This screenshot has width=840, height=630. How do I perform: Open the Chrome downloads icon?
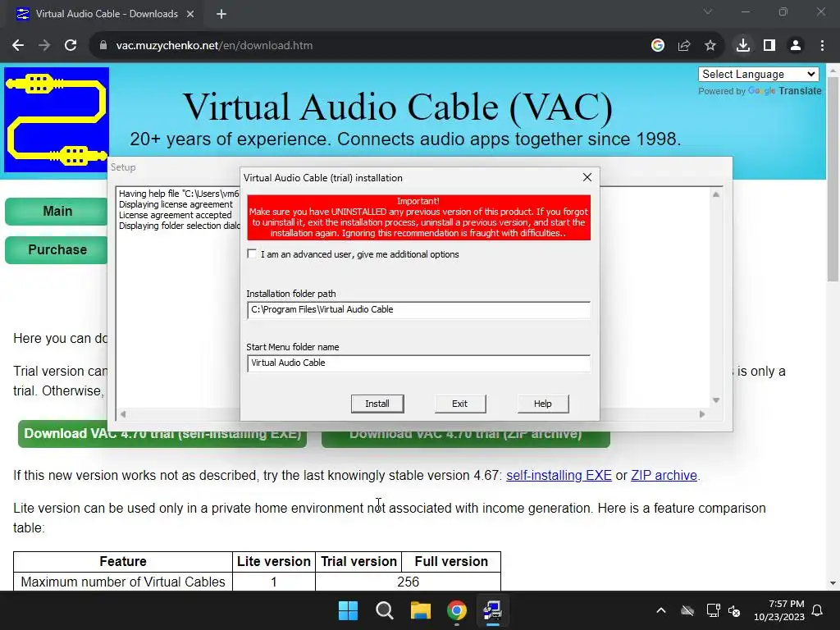pyautogui.click(x=743, y=46)
